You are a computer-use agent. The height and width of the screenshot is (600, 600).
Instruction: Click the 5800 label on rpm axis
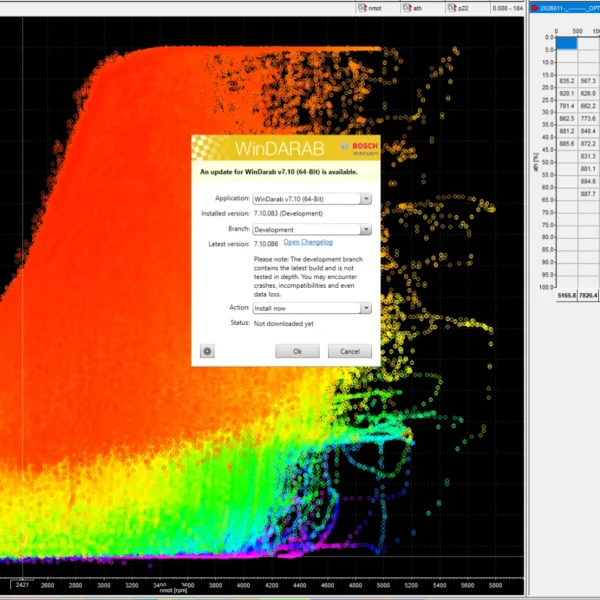495,585
